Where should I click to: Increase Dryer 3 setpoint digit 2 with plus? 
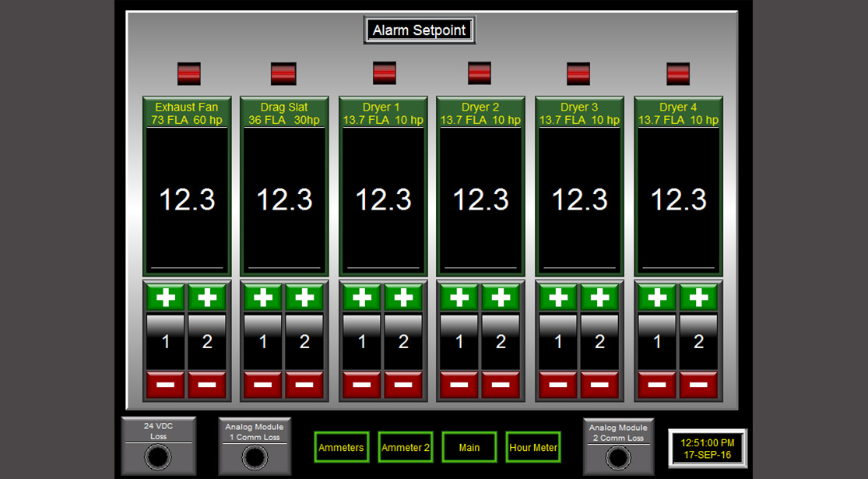[x=599, y=298]
